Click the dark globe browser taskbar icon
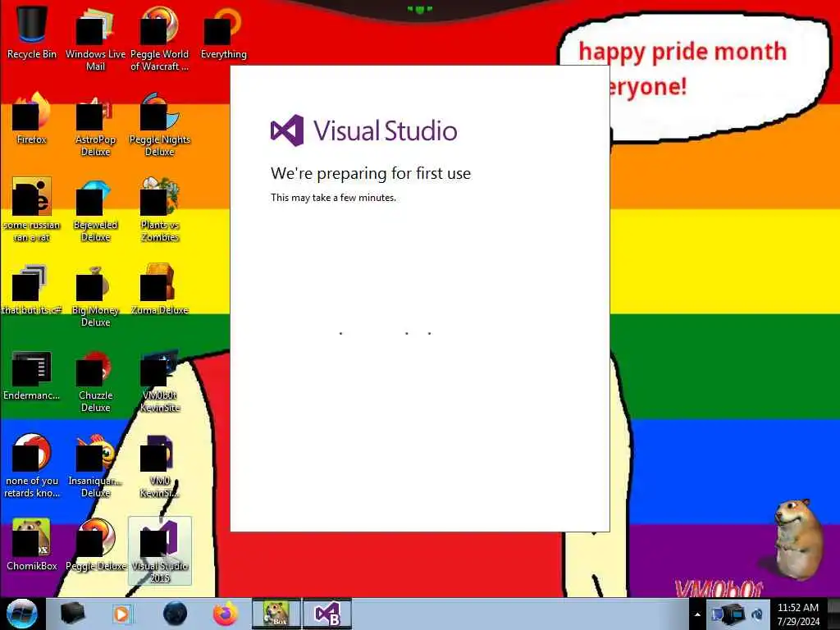840x630 pixels. pyautogui.click(x=176, y=614)
